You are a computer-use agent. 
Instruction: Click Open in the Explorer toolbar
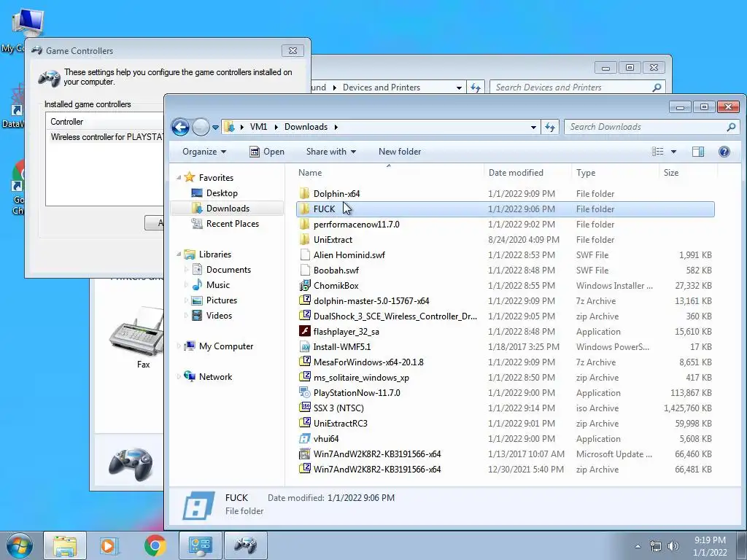pos(267,152)
